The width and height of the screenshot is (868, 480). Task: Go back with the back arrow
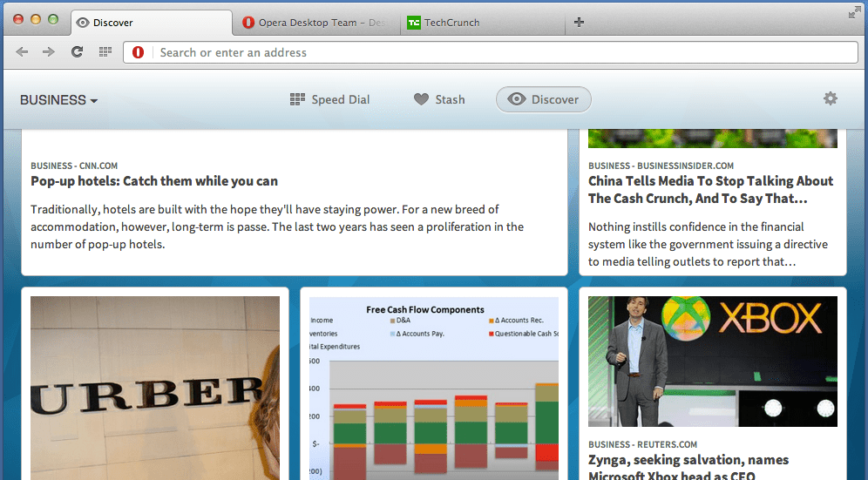pos(22,52)
